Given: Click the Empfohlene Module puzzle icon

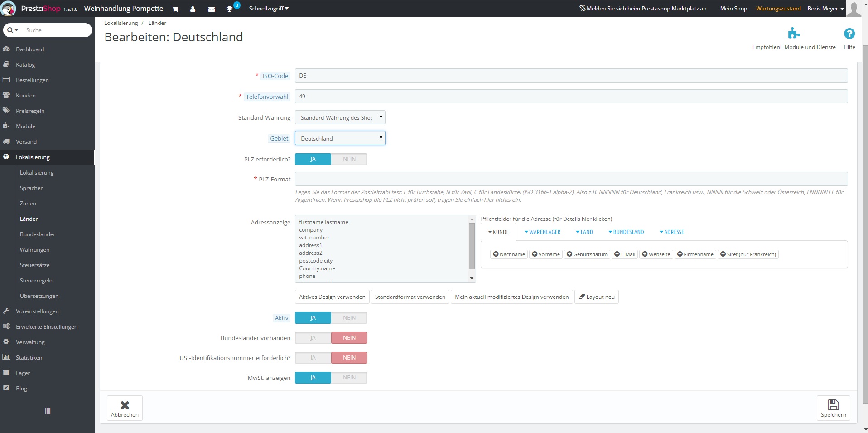Looking at the screenshot, I should [794, 33].
